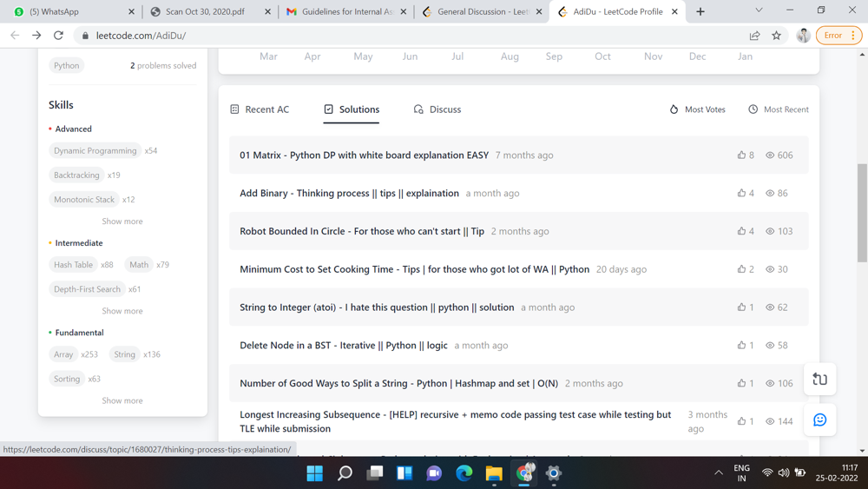
Task: Click the browser forward arrow
Action: (x=36, y=36)
